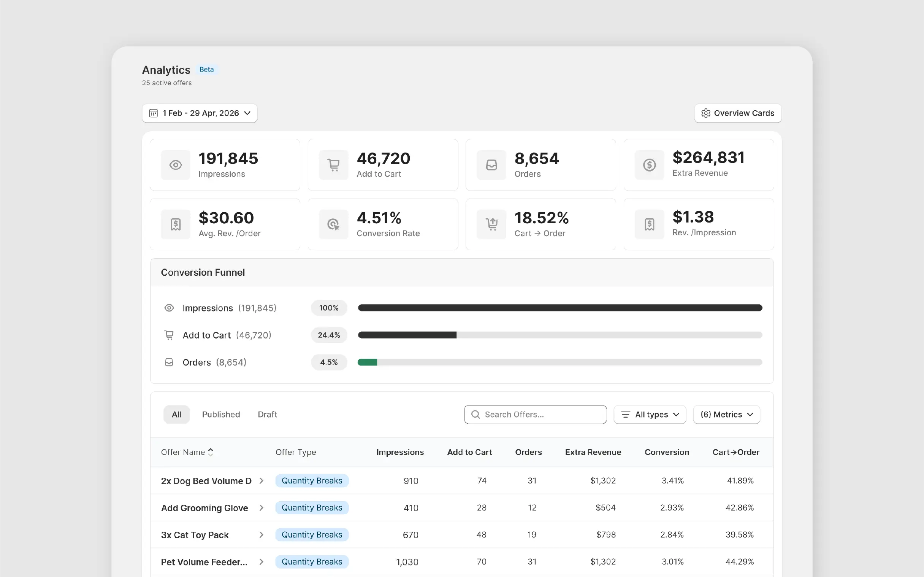The height and width of the screenshot is (577, 924).
Task: Click the cart-upload icon on Cart → Order card
Action: [491, 224]
